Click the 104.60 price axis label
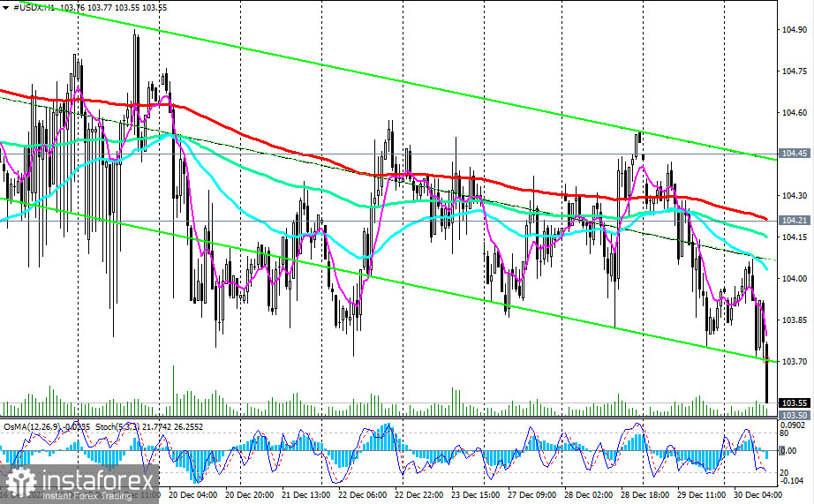This screenshot has height=504, width=814. tap(795, 113)
